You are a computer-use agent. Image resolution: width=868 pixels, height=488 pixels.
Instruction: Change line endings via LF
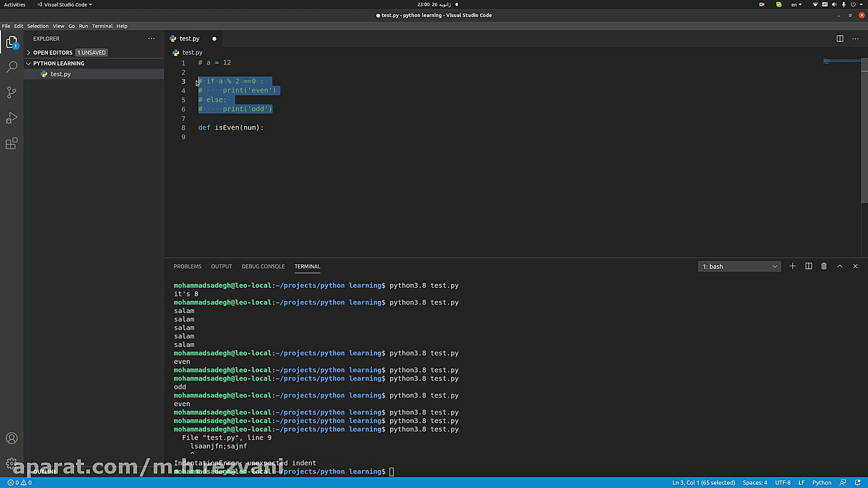click(x=802, y=483)
